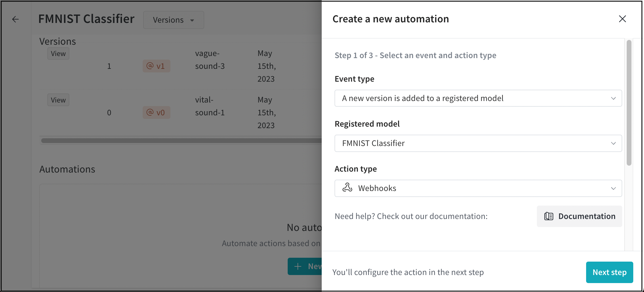Open the Event type dropdown
The image size is (644, 292).
(477, 98)
